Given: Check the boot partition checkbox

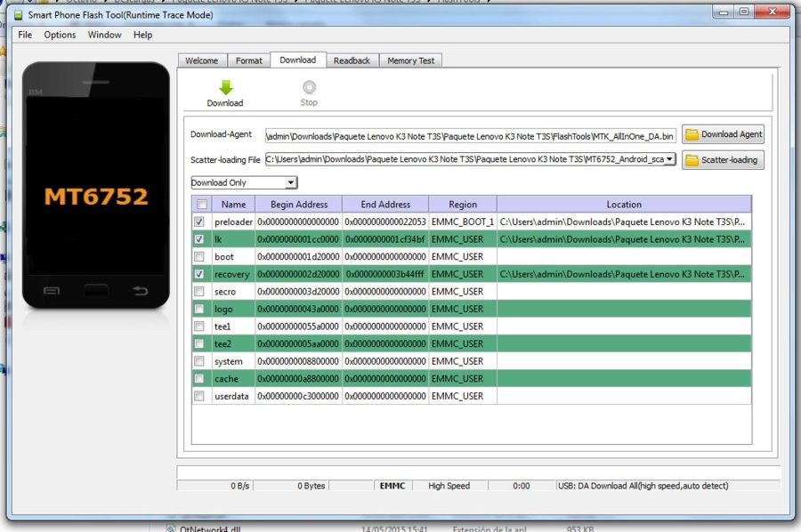Looking at the screenshot, I should pyautogui.click(x=199, y=256).
